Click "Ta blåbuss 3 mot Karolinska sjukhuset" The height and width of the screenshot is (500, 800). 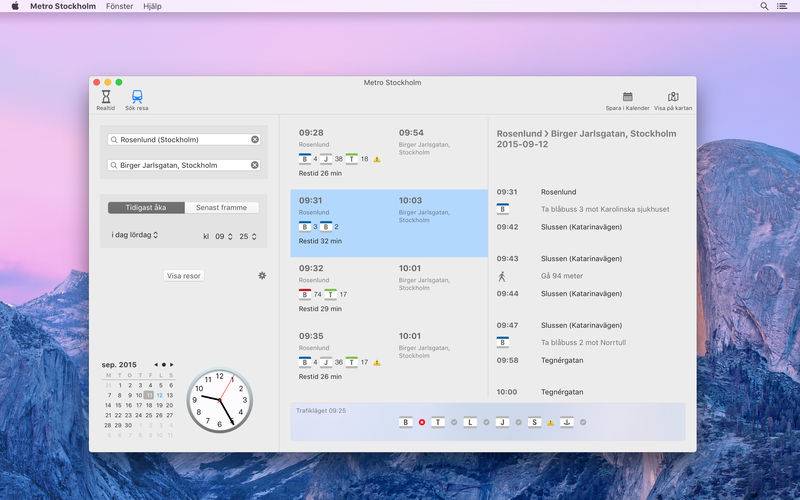tap(605, 209)
